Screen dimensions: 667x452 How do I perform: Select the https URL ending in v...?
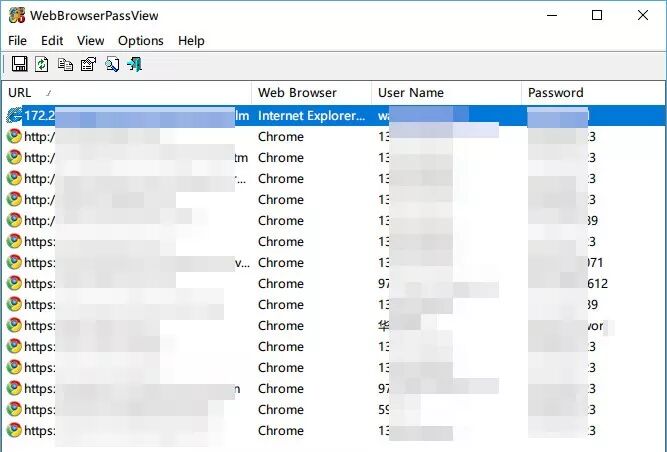pyautogui.click(x=137, y=263)
